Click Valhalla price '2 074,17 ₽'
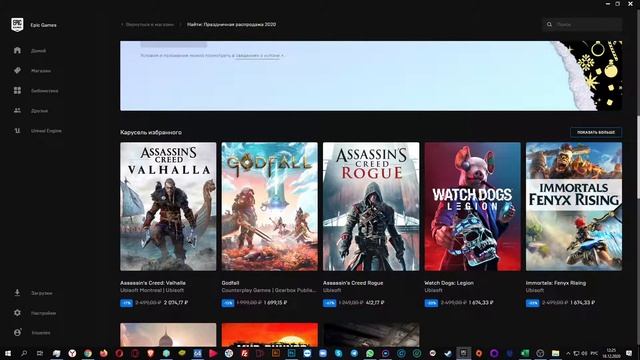Image resolution: width=640 pixels, height=360 pixels. tap(176, 303)
